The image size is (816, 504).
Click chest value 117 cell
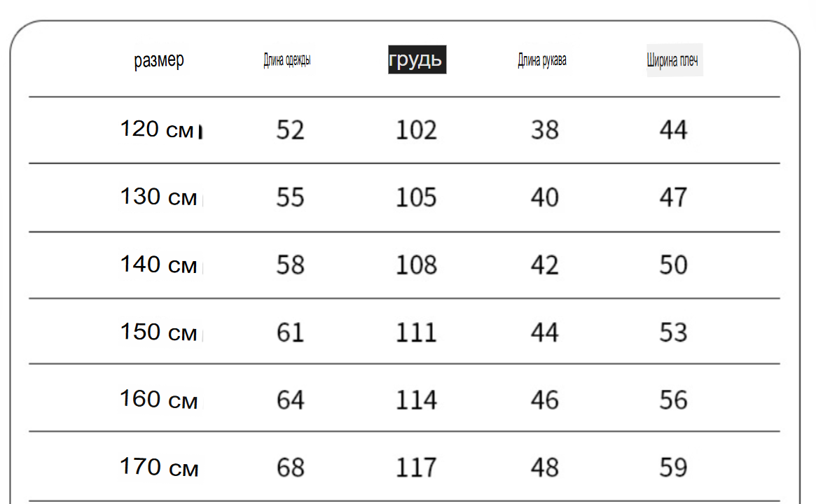(x=416, y=467)
